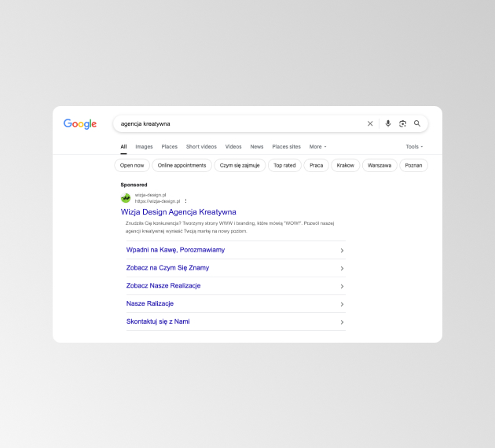495x448 pixels.
Task: Toggle the Top rated filter chip
Action: pos(284,165)
